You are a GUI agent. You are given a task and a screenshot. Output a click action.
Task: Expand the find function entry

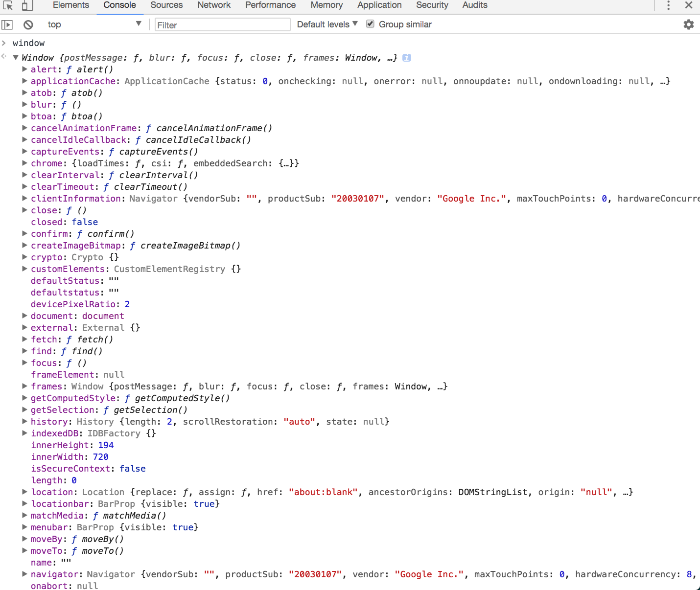(24, 351)
